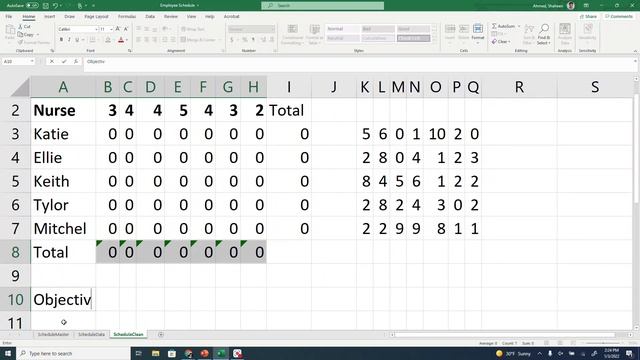Toggle the AutoSave switch
This screenshot has height=360, width=640.
[32, 6]
